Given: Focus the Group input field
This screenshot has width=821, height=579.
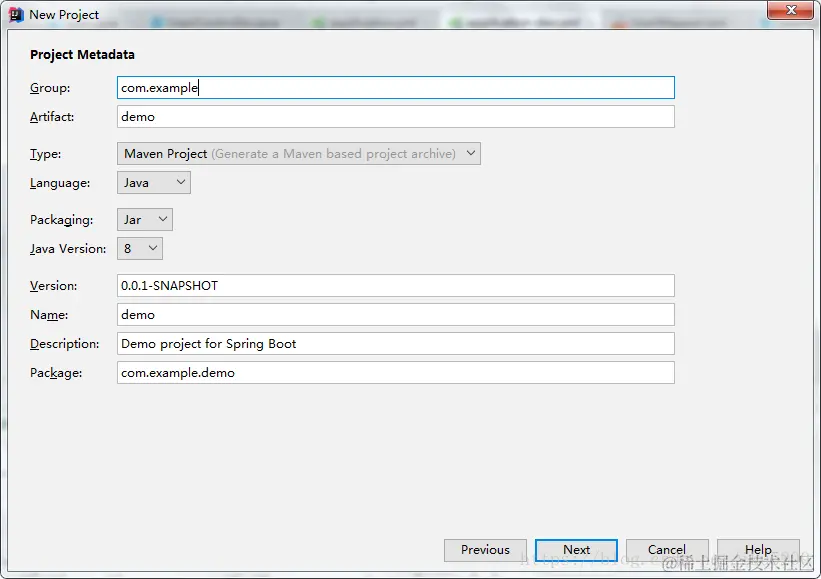Looking at the screenshot, I should [x=396, y=87].
